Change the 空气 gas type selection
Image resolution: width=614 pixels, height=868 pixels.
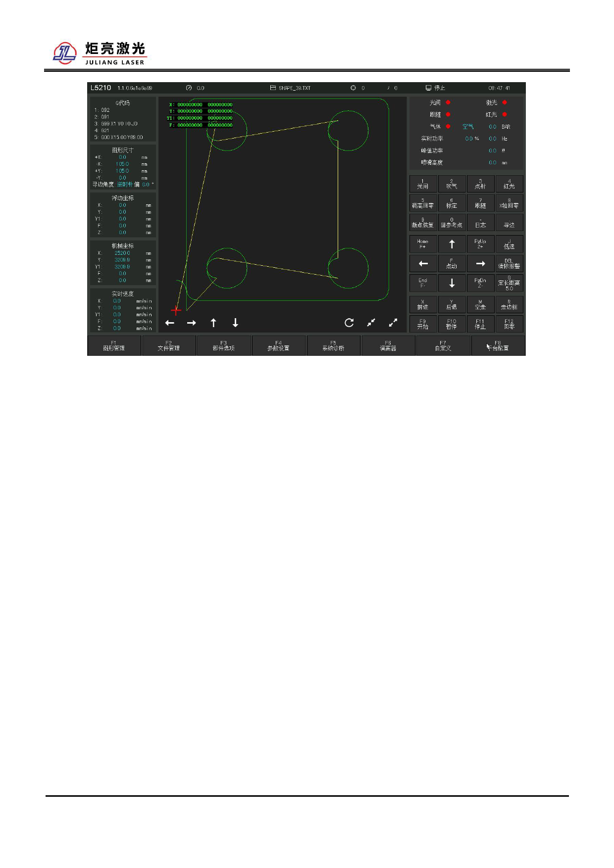click(468, 127)
